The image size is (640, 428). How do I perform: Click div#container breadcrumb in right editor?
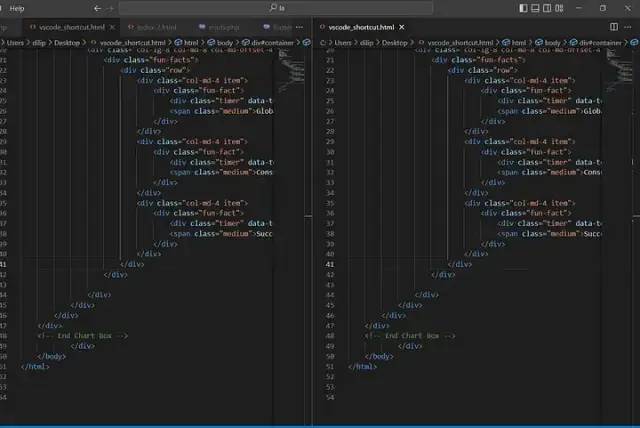tap(600, 43)
